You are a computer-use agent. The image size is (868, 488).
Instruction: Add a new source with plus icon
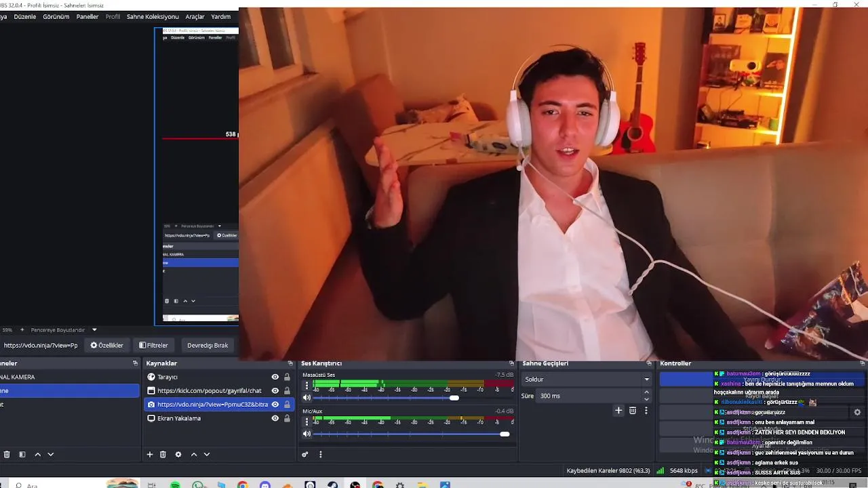point(150,455)
